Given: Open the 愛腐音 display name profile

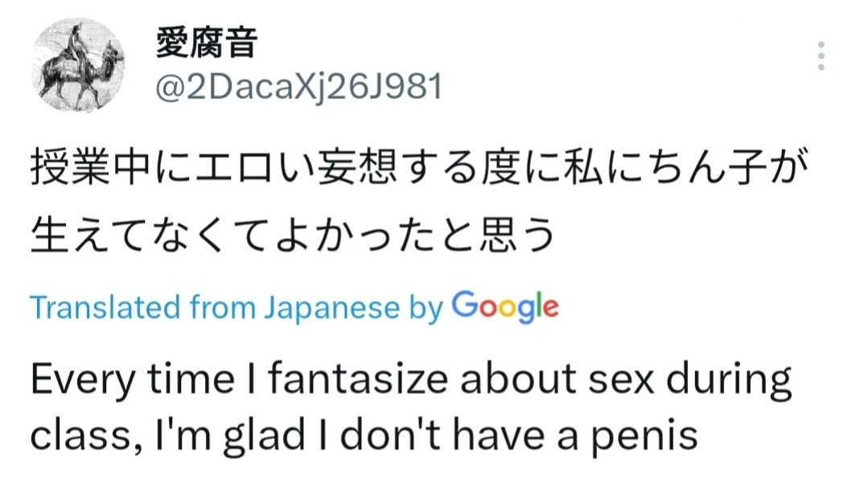Looking at the screenshot, I should pyautogui.click(x=206, y=42).
